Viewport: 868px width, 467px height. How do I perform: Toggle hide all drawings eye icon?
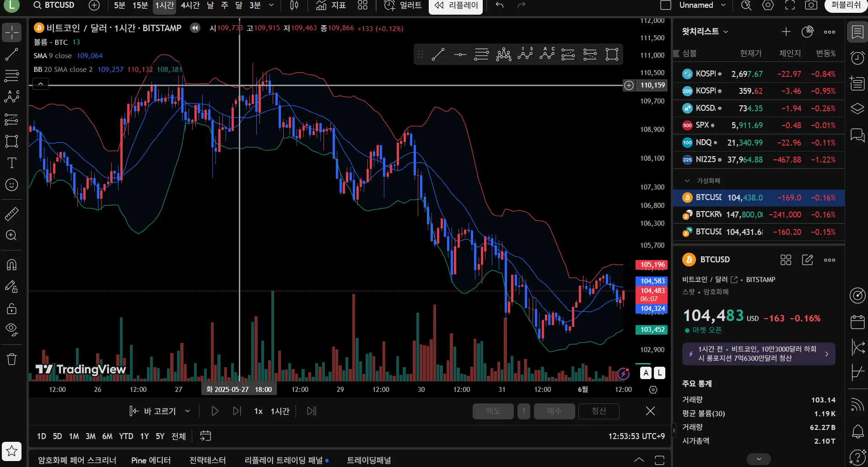(12, 330)
